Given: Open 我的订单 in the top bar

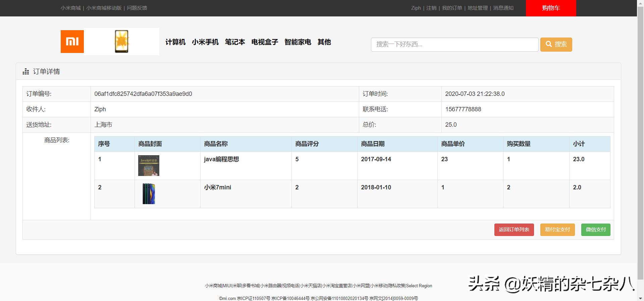Looking at the screenshot, I should 452,8.
